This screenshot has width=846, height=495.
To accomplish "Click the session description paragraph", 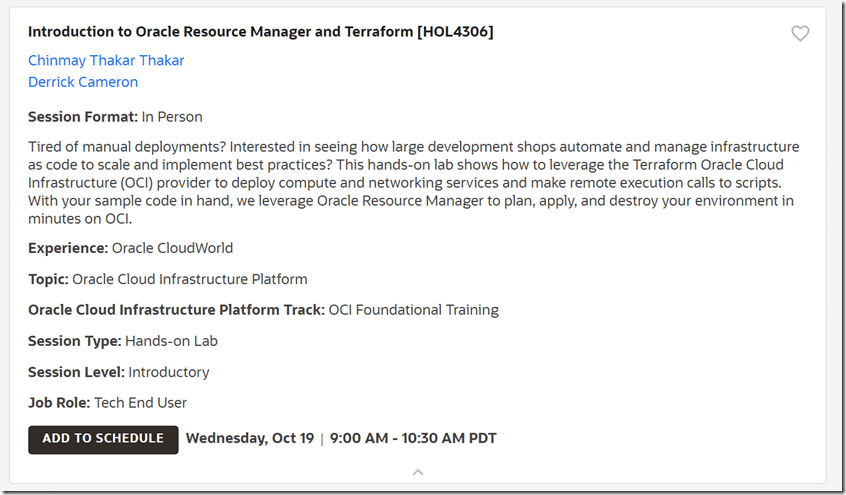I will point(410,182).
